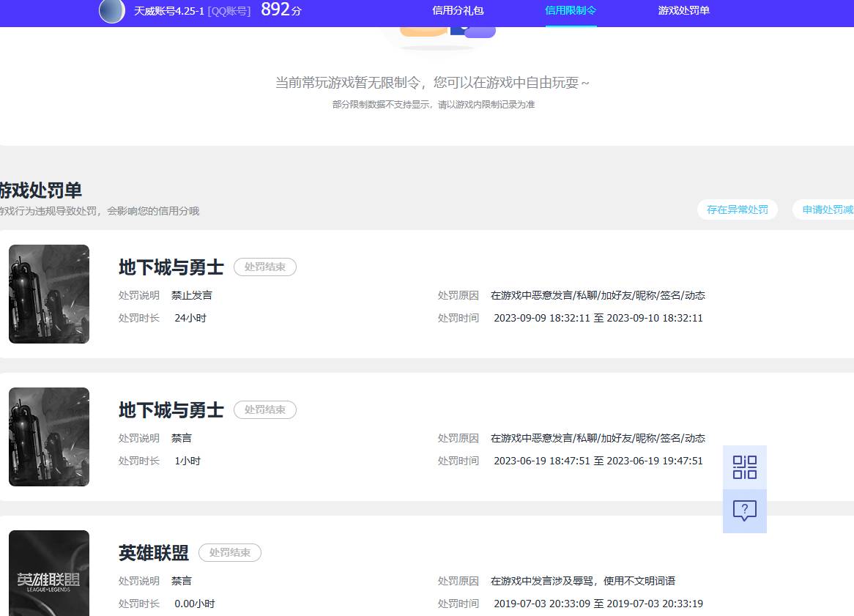Open 申请处罚减免 on the far right
The width and height of the screenshot is (854, 616).
[x=828, y=209]
